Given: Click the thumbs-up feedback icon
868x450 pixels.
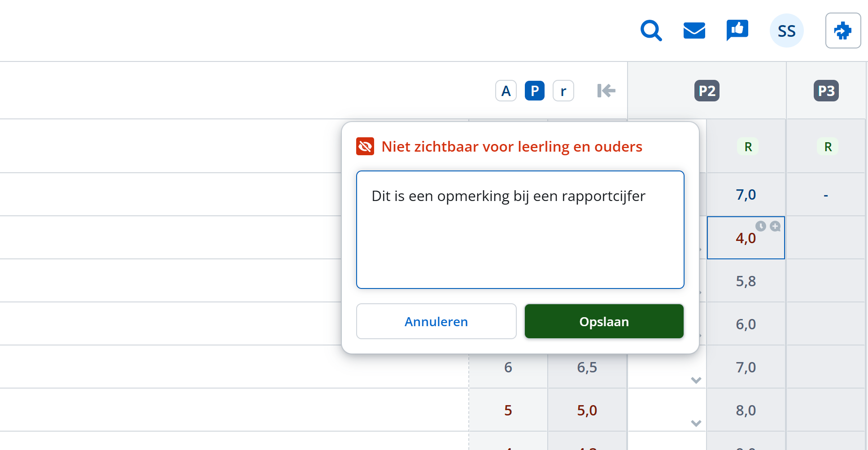Looking at the screenshot, I should (x=737, y=31).
